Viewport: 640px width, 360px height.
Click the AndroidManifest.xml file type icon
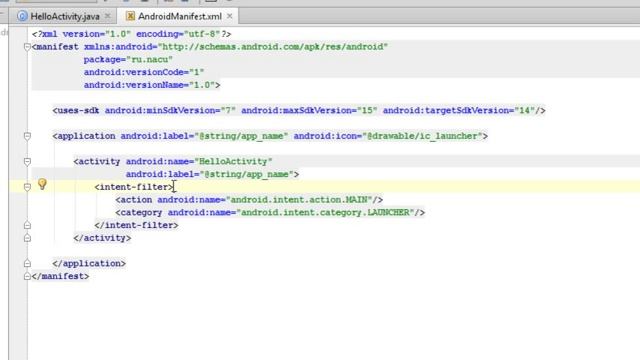(x=130, y=16)
